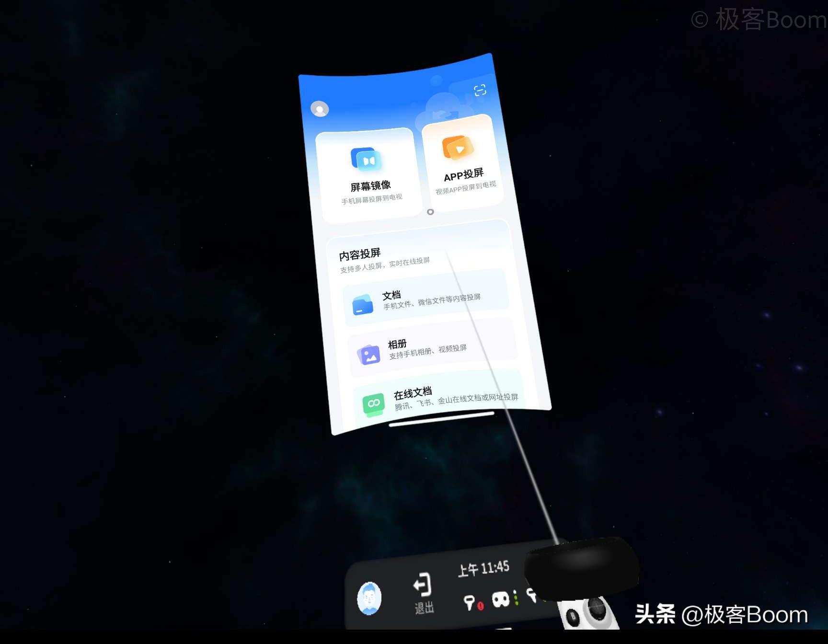
Task: Click the 退出 exit arrow icon
Action: 423,585
